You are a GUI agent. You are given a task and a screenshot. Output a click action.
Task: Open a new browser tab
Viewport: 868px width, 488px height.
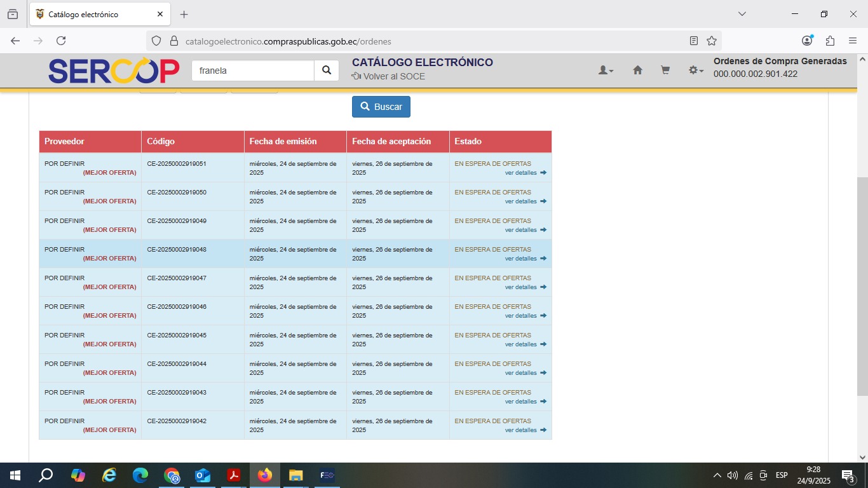pyautogui.click(x=184, y=14)
